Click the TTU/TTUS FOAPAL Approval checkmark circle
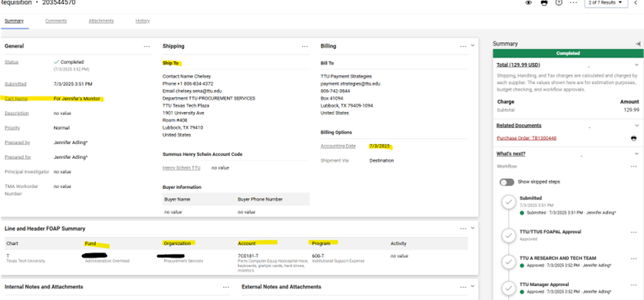The image size is (644, 300). click(x=509, y=236)
